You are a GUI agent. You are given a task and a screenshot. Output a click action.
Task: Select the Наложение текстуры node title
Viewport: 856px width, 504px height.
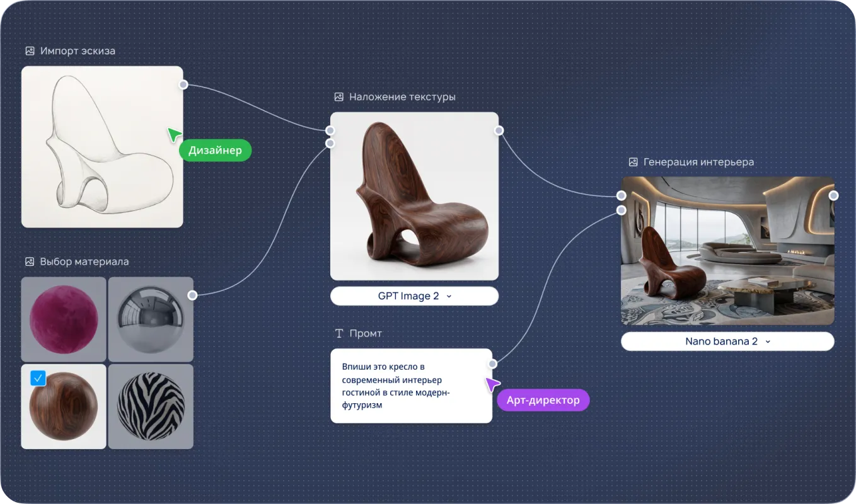click(402, 97)
